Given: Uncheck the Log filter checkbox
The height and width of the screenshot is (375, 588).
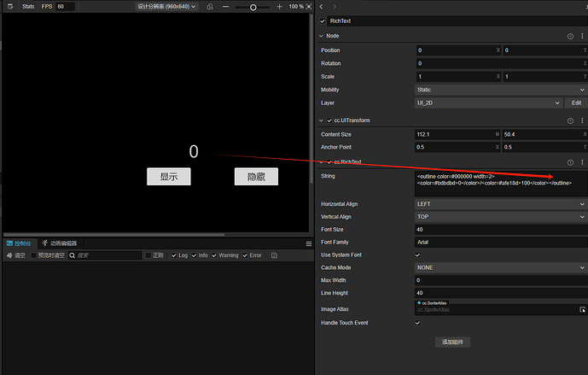Looking at the screenshot, I should coord(173,255).
